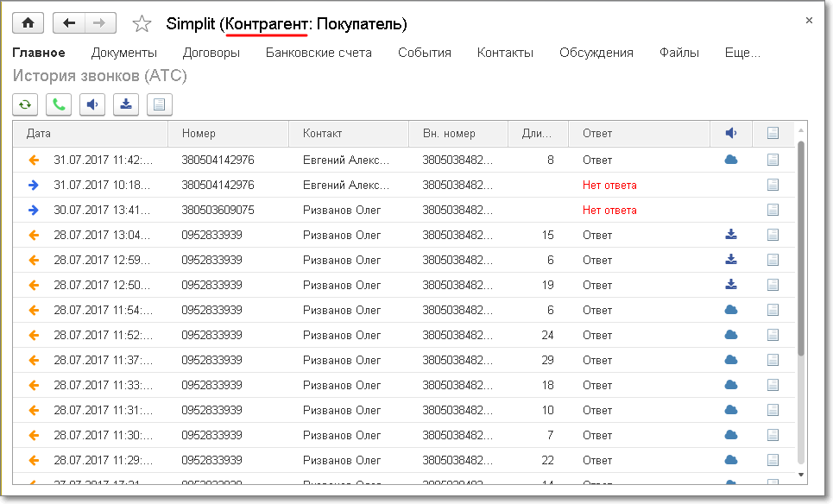
Task: Open document icon in 30.07.2017 13:41 row
Action: [773, 210]
